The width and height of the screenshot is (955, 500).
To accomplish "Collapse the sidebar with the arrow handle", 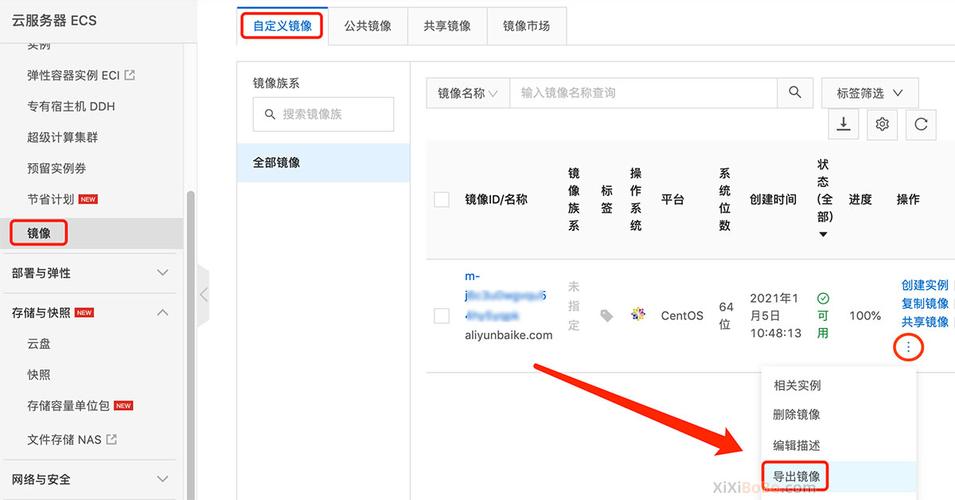I will pyautogui.click(x=204, y=295).
